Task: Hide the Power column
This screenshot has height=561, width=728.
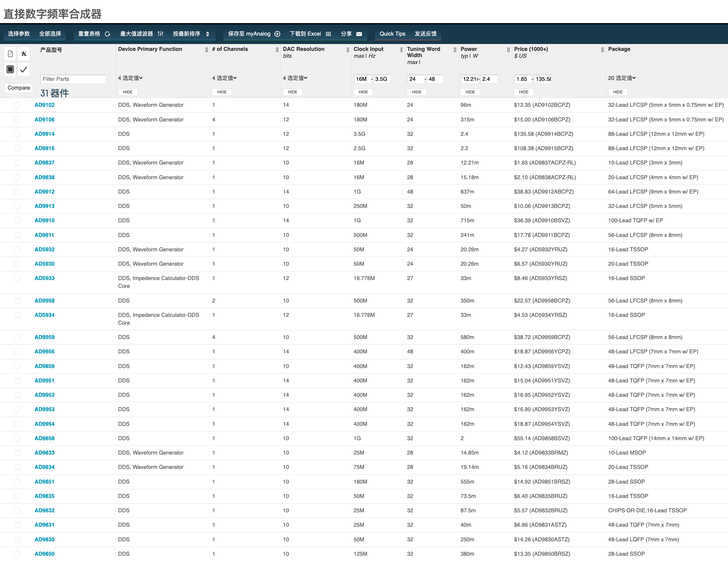Action: point(470,92)
